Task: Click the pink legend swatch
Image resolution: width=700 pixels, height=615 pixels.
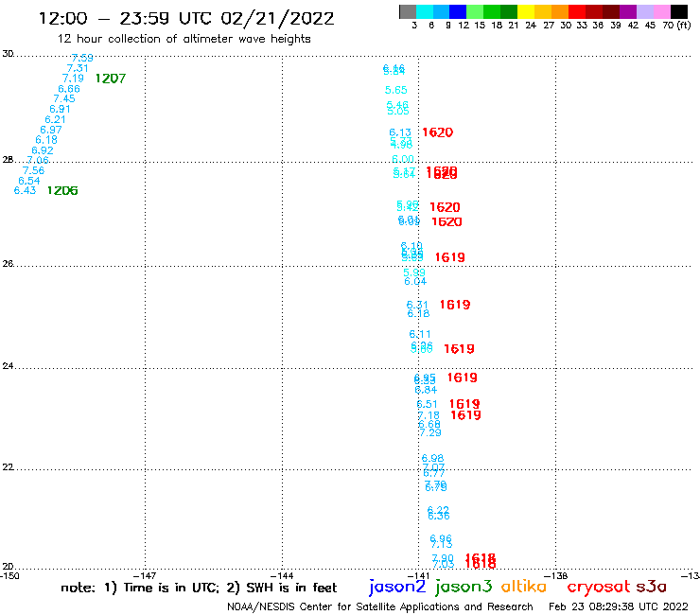Action: (661, 11)
